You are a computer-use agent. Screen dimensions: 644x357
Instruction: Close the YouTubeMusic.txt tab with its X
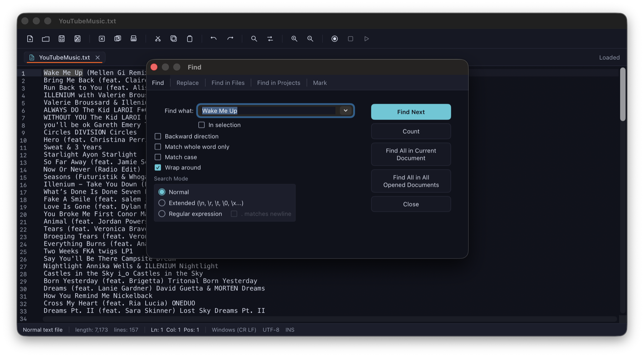(97, 57)
